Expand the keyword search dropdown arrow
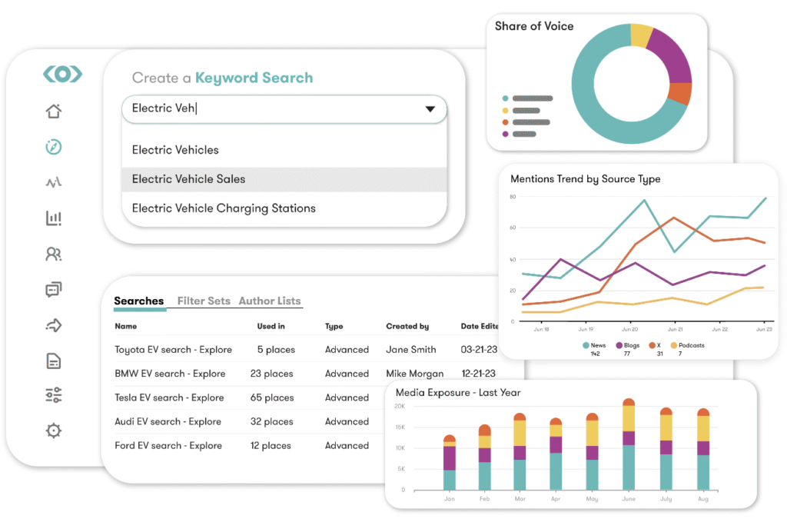This screenshot has width=787, height=532. 430,109
